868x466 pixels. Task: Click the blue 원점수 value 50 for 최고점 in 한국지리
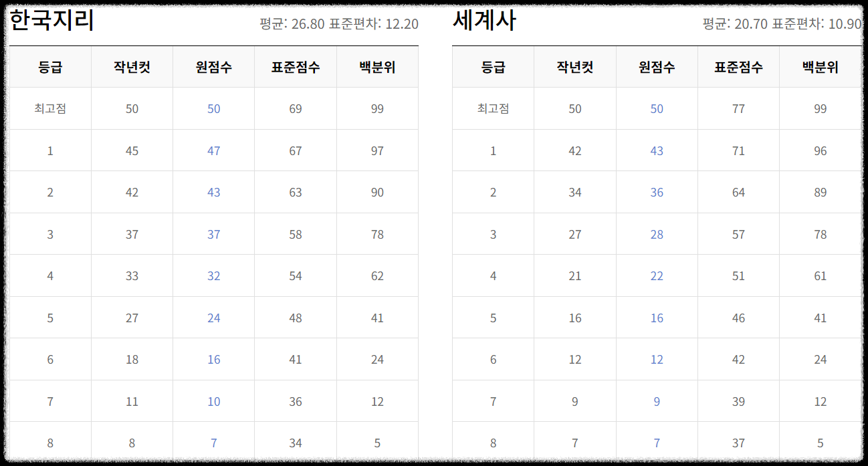click(213, 108)
